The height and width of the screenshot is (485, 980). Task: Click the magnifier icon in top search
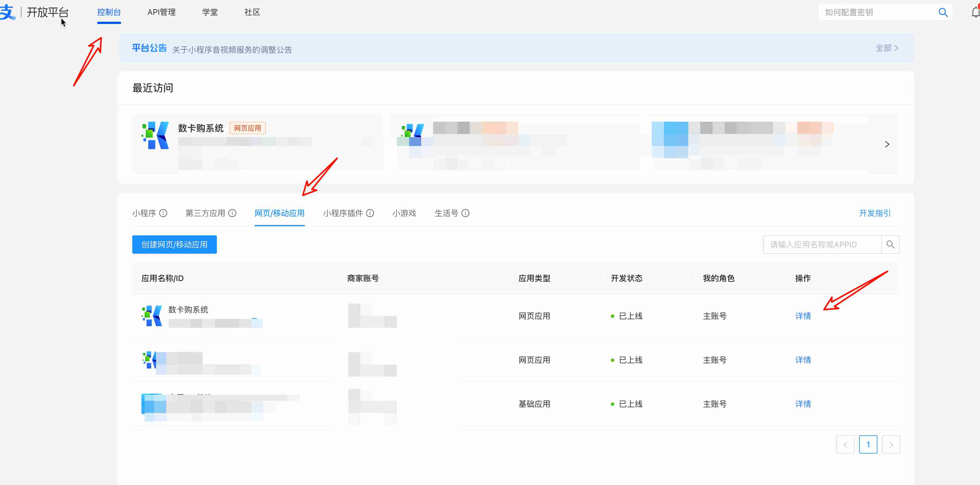(x=943, y=13)
